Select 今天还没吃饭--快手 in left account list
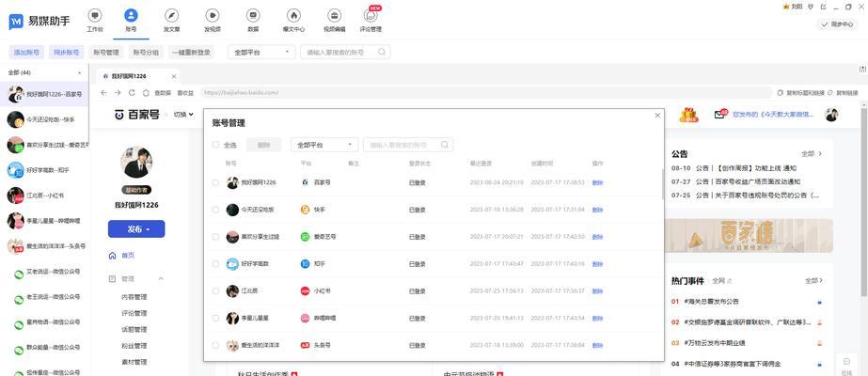 pos(44,119)
